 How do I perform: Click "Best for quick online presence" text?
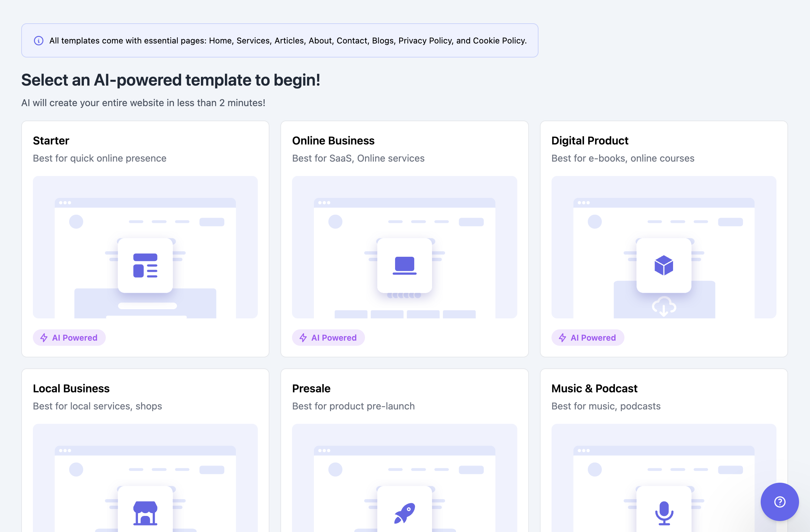click(100, 158)
